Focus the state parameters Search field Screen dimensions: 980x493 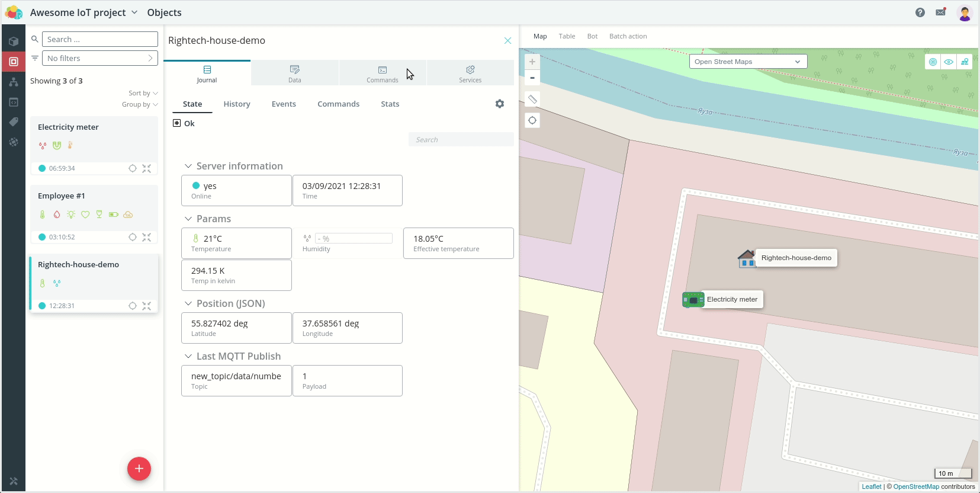461,140
